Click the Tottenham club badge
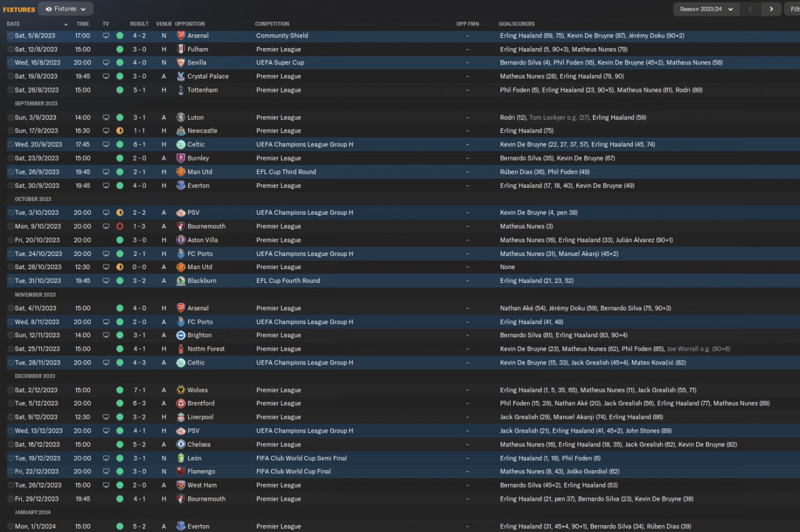This screenshot has width=800, height=532. coord(181,90)
